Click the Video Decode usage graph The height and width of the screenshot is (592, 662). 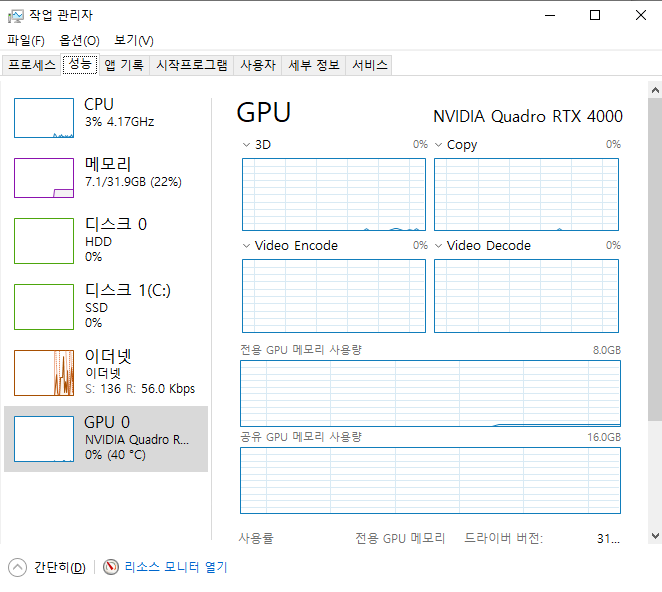[526, 296]
